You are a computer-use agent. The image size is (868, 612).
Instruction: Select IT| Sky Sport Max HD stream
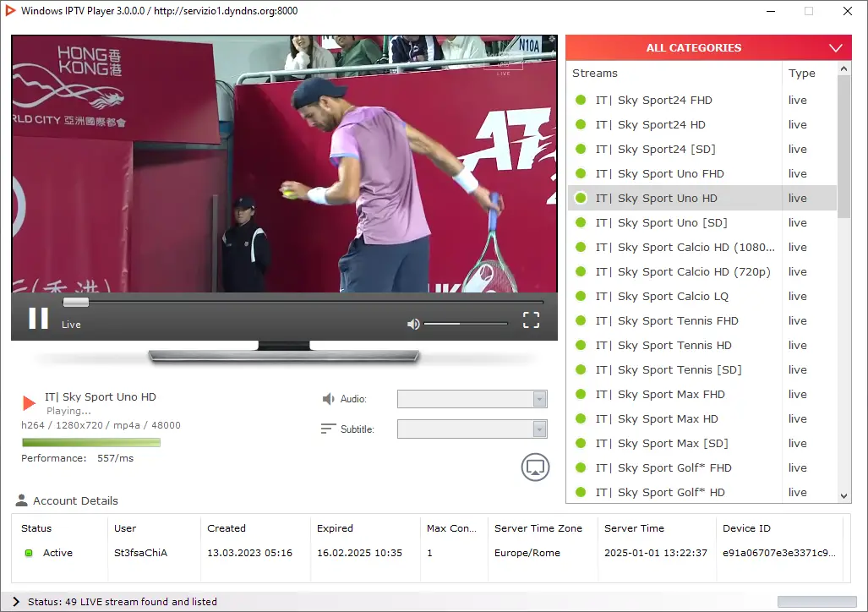point(702,418)
